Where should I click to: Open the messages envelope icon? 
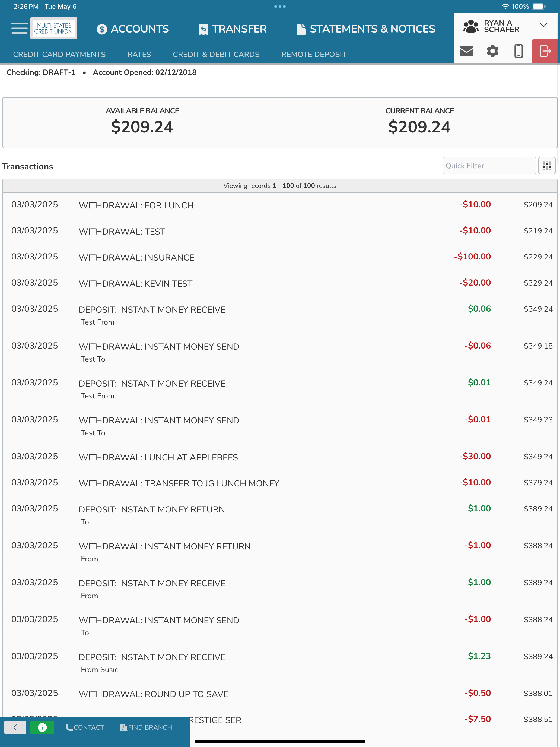(x=466, y=51)
